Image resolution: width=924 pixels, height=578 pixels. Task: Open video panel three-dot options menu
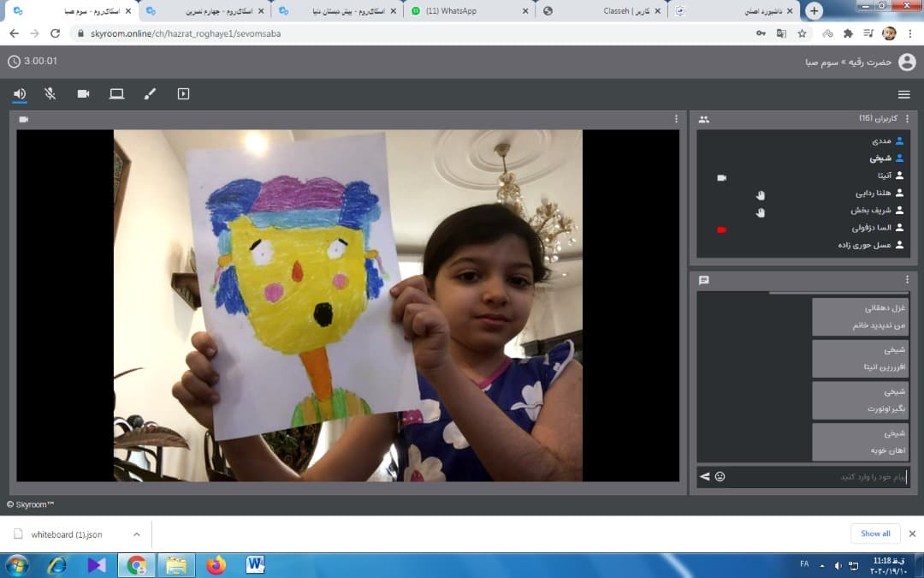676,119
